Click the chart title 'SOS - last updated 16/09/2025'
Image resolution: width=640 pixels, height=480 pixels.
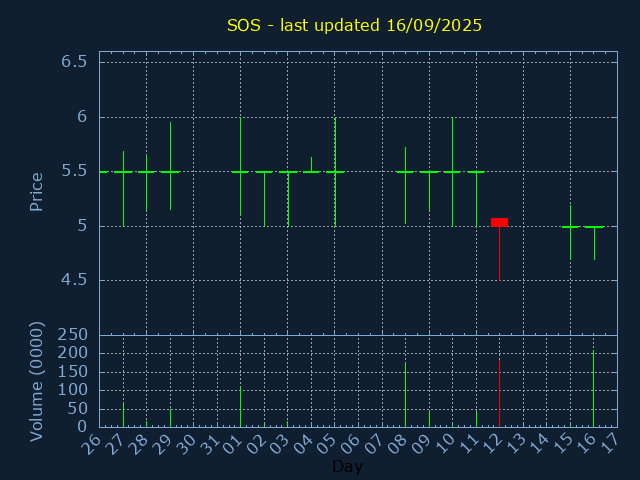[354, 25]
